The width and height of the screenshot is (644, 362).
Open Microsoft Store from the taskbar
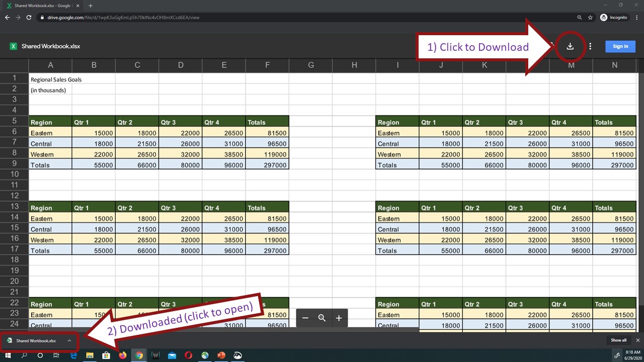pos(106,355)
